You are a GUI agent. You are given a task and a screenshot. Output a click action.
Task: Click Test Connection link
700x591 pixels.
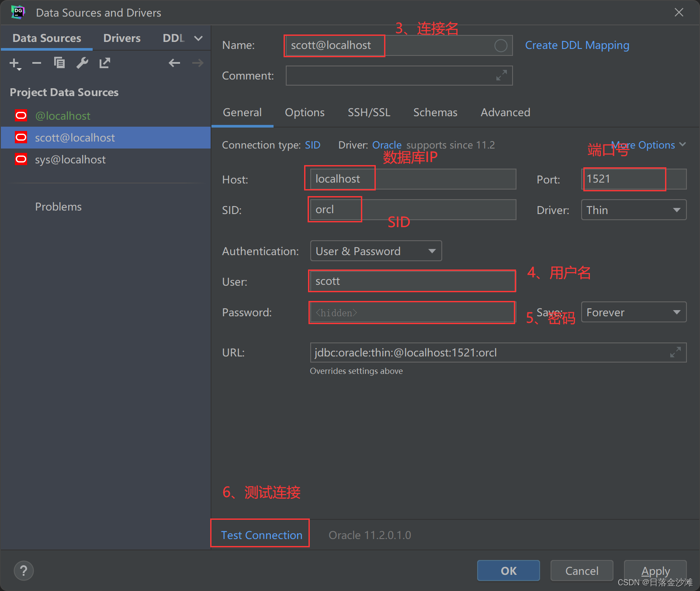point(262,535)
